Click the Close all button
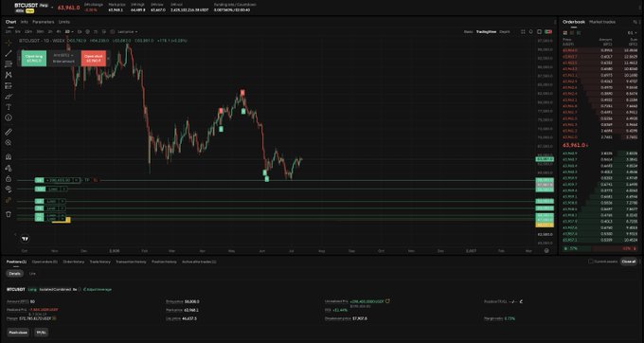Viewport: 644px width, 343px height. coord(629,262)
